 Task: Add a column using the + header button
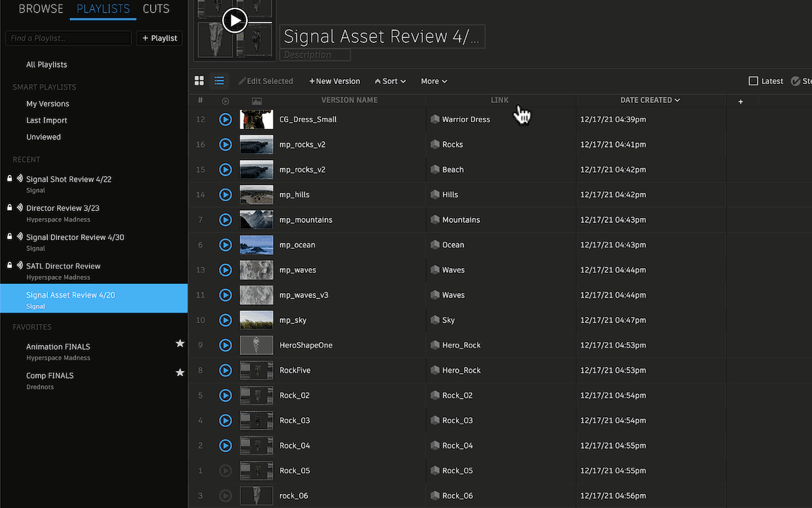point(740,102)
